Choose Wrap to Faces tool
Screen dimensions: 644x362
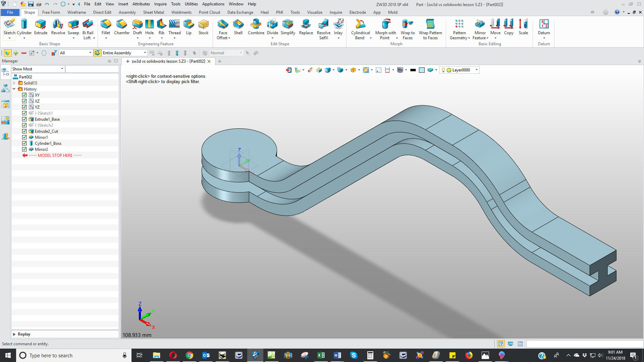(x=408, y=29)
